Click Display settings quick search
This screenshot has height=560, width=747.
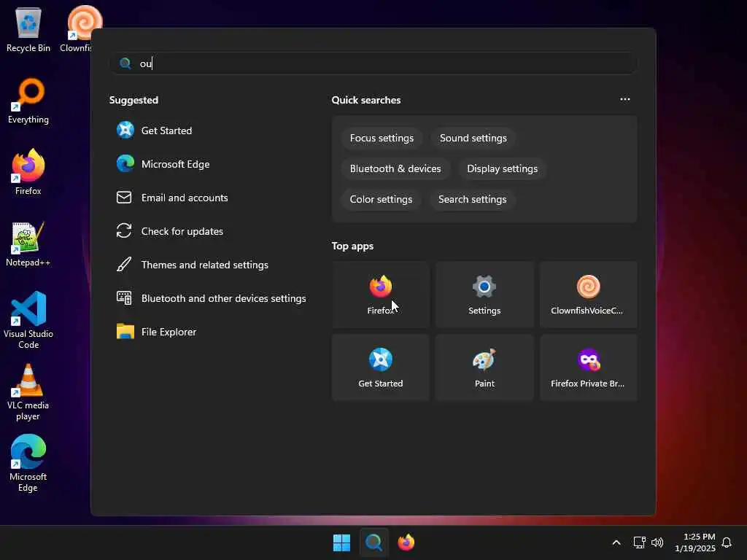[502, 168]
